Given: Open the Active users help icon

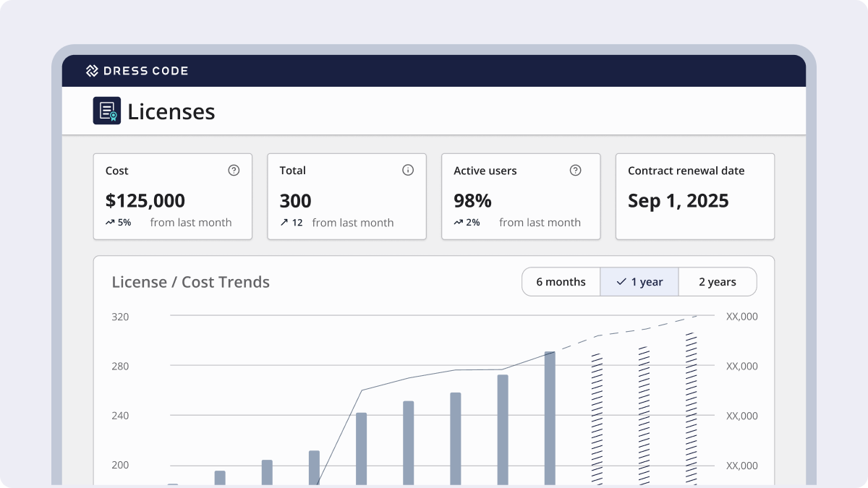Looking at the screenshot, I should point(575,171).
